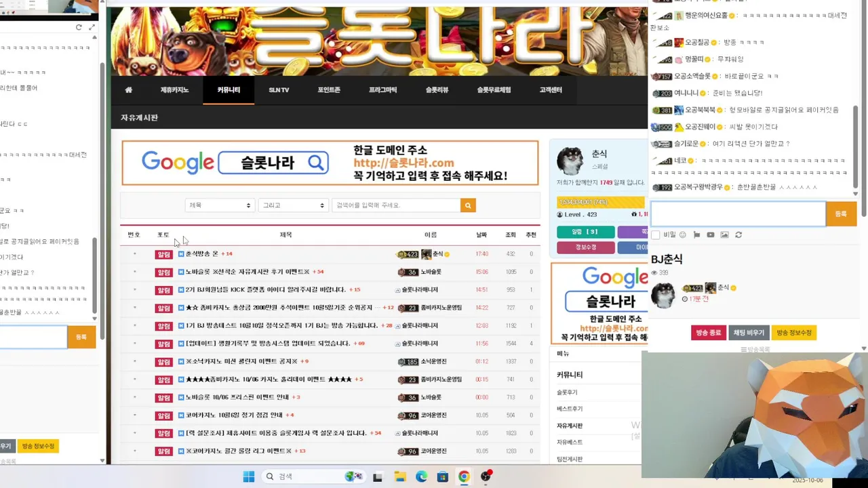Go to 포인트존 in the nav bar
Viewport: 868px width, 488px height.
tap(329, 90)
